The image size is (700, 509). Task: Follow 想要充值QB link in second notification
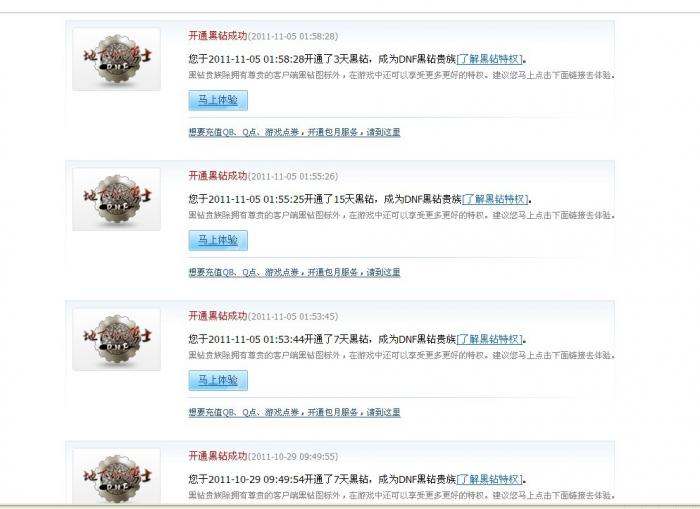(x=294, y=272)
